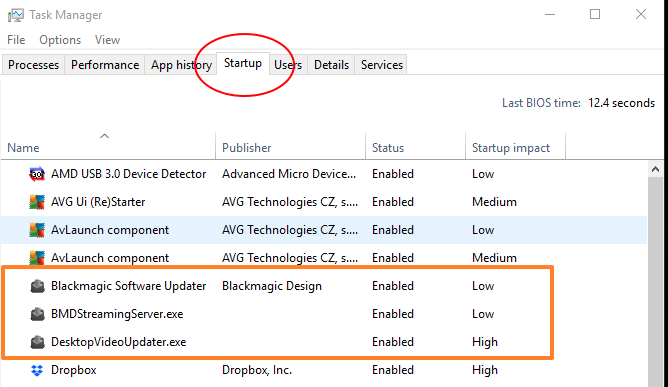Screen dimensions: 668x387
Task: Sort by the Startup impact column header
Action: tap(515, 146)
